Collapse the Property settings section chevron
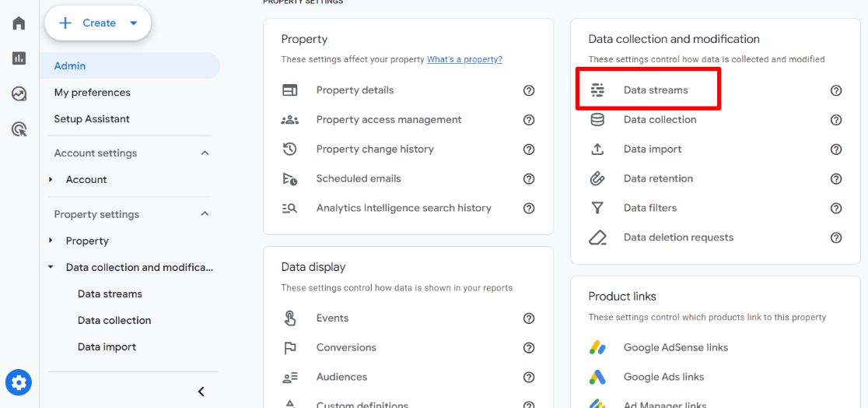This screenshot has width=868, height=408. click(205, 214)
